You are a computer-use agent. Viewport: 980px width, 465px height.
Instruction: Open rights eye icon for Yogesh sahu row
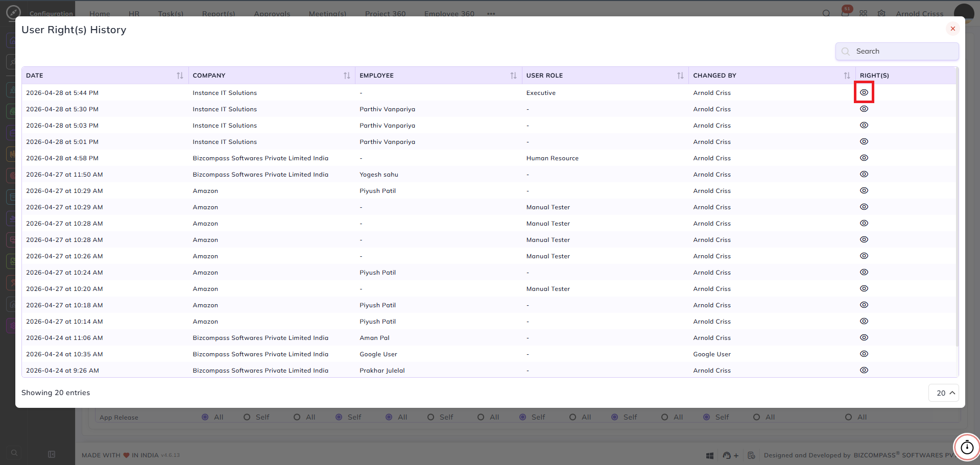coord(864,174)
